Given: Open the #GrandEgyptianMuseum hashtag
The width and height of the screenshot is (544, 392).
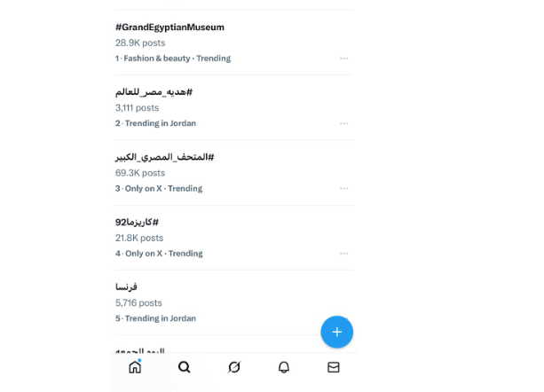Looking at the screenshot, I should (170, 27).
